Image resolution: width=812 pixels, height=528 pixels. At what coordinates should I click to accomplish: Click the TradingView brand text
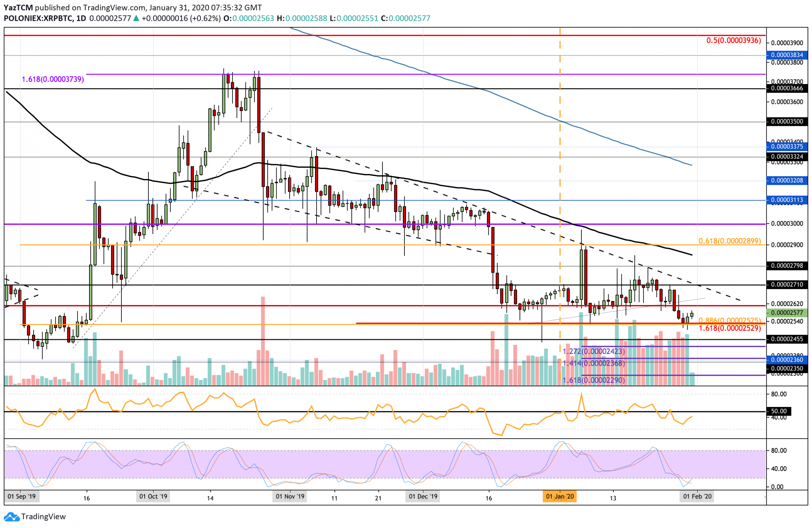coord(43,517)
